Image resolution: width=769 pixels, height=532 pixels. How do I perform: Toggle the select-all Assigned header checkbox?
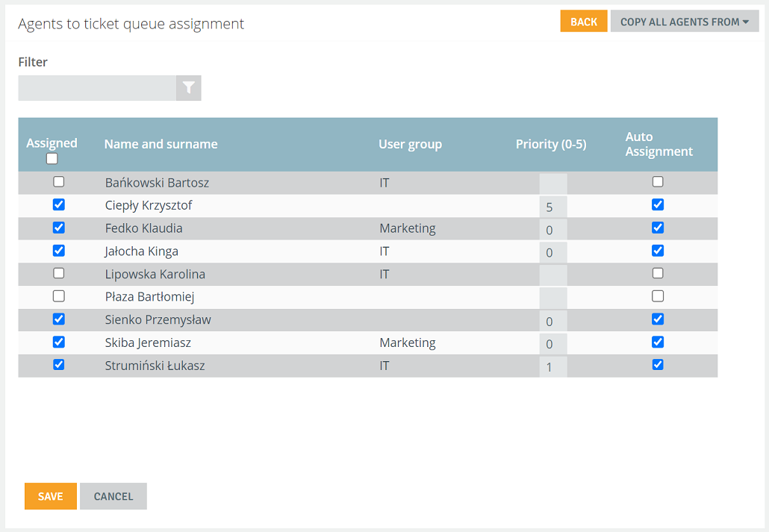(x=52, y=159)
